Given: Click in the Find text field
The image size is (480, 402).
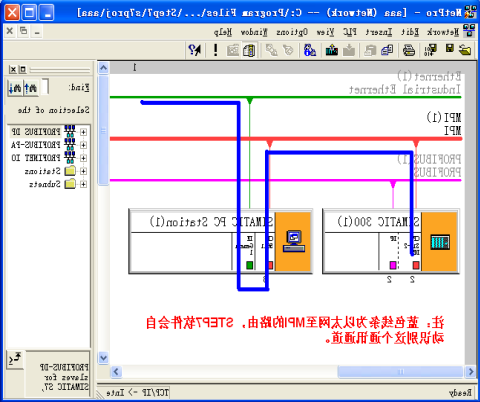Looking at the screenshot, I should click(45, 87).
